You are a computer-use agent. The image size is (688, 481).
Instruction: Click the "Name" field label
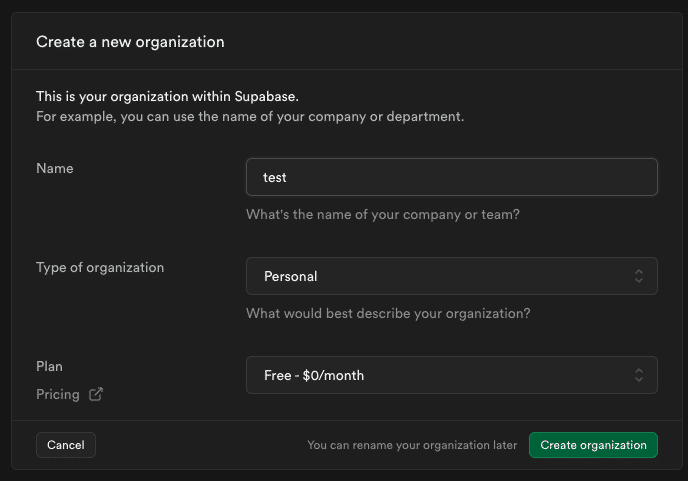pyautogui.click(x=55, y=168)
